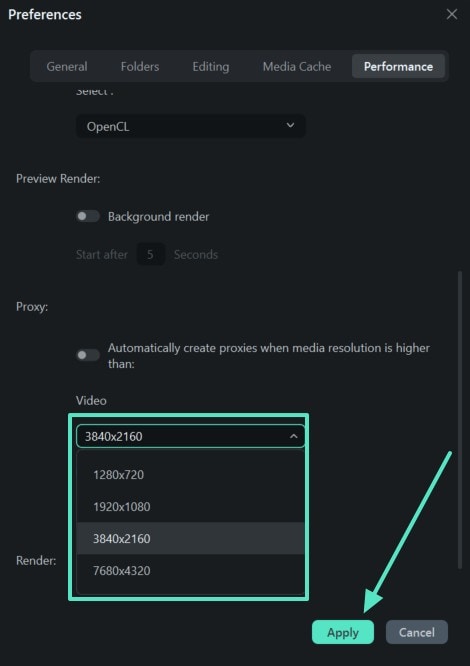Select the highlighted 3840x2160 option
The height and width of the screenshot is (666, 470).
pos(191,538)
